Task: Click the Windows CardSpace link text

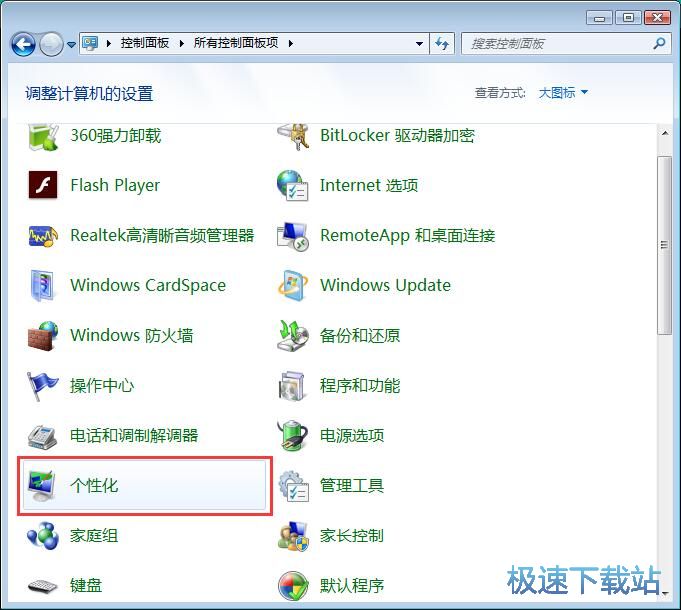Action: 148,286
